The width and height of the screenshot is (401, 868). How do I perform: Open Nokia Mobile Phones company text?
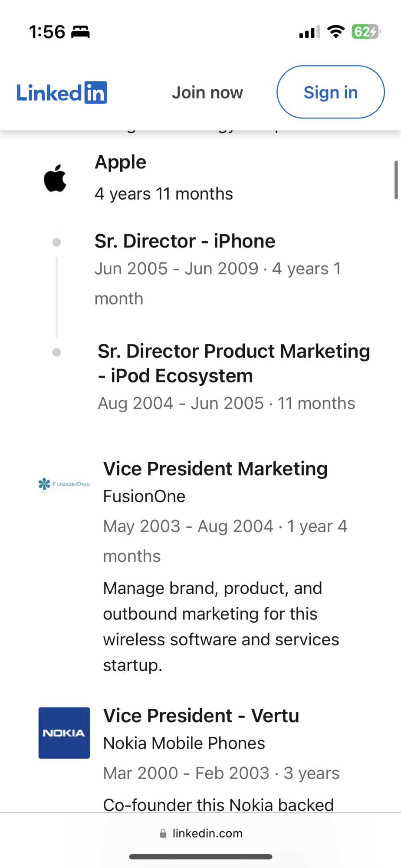[184, 743]
